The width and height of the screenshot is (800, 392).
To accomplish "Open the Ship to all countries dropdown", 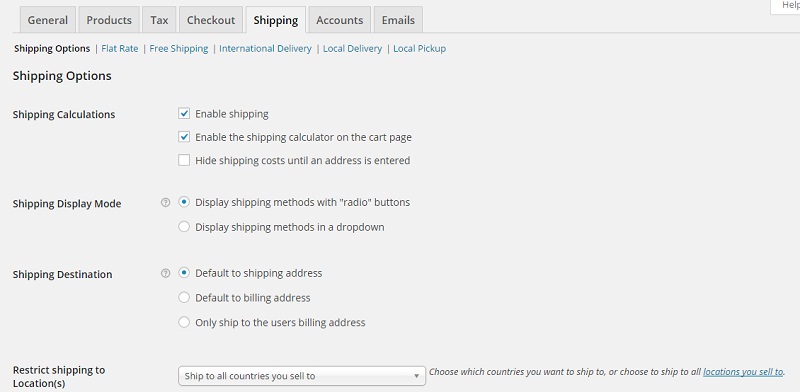I will point(302,376).
